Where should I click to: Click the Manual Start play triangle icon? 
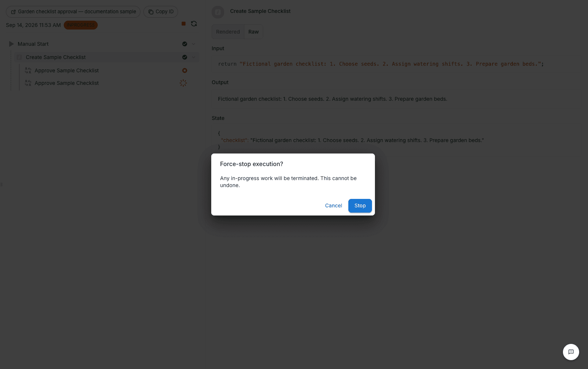tap(11, 44)
